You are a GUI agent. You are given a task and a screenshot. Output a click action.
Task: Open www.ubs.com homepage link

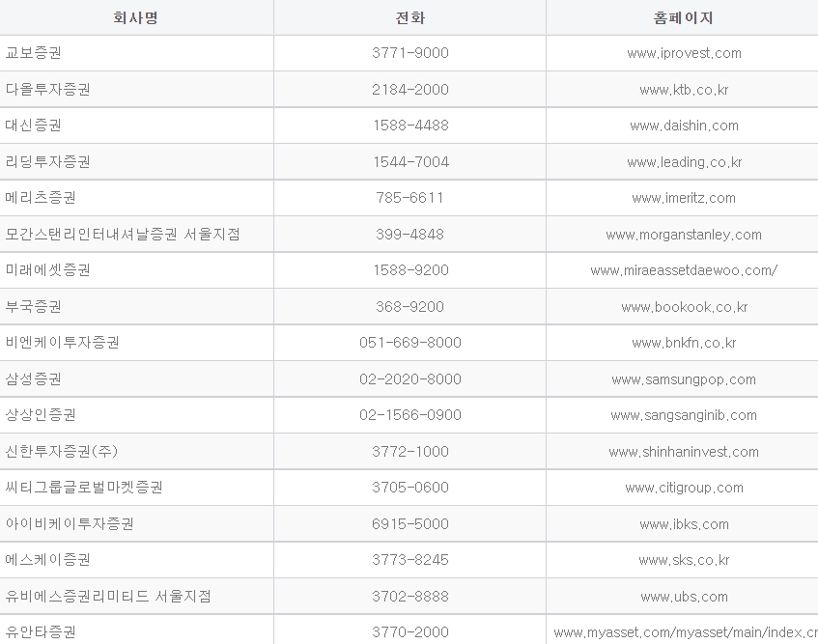pos(684,597)
